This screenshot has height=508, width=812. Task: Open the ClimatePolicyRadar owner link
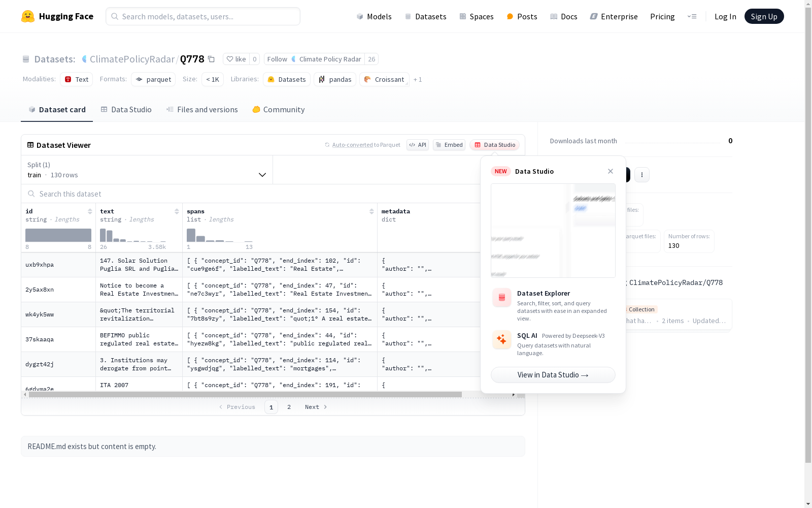(132, 59)
